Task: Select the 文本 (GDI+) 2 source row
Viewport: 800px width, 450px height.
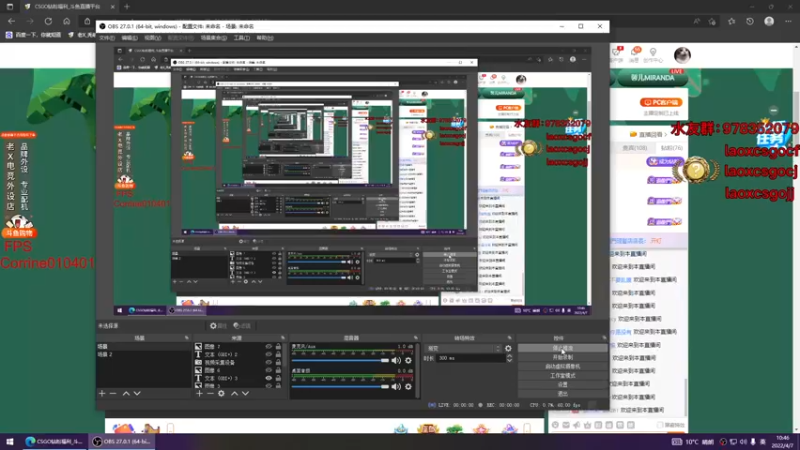Action: 238,354
